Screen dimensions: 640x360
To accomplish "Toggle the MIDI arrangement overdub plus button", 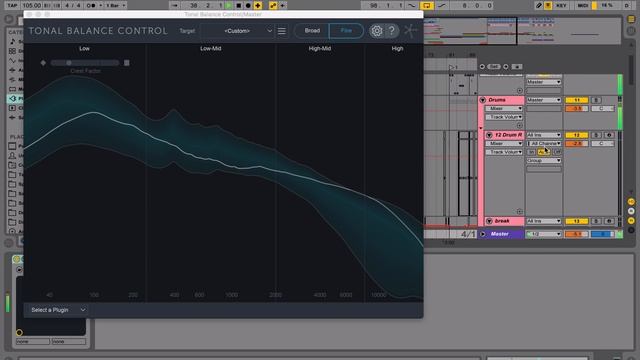I will coord(258,6).
